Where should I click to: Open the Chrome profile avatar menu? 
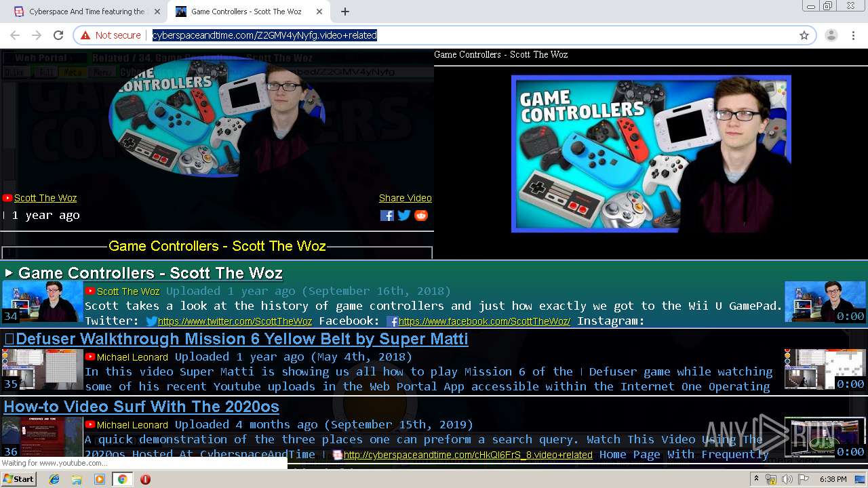pyautogui.click(x=831, y=35)
